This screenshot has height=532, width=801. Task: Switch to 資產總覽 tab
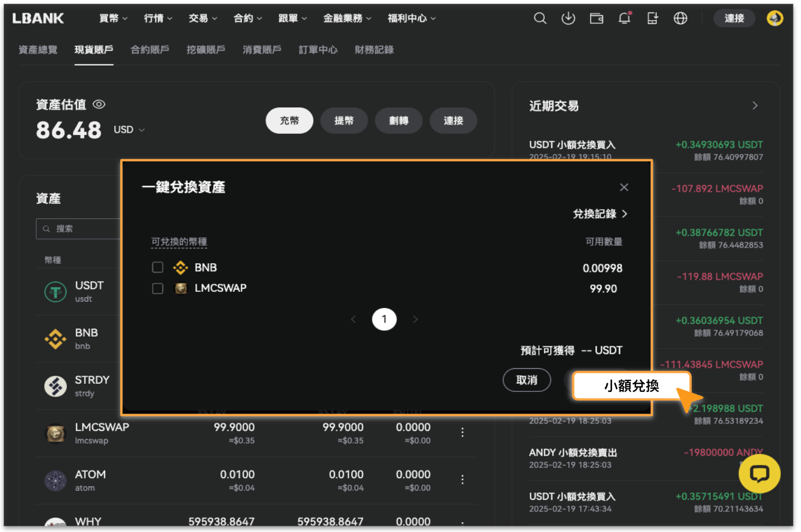(x=38, y=50)
